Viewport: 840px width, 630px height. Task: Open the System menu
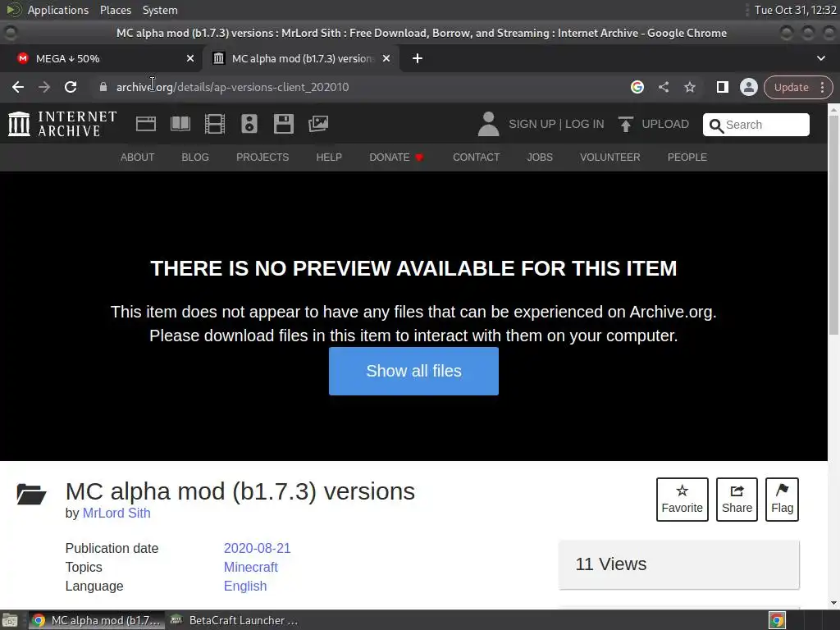160,10
